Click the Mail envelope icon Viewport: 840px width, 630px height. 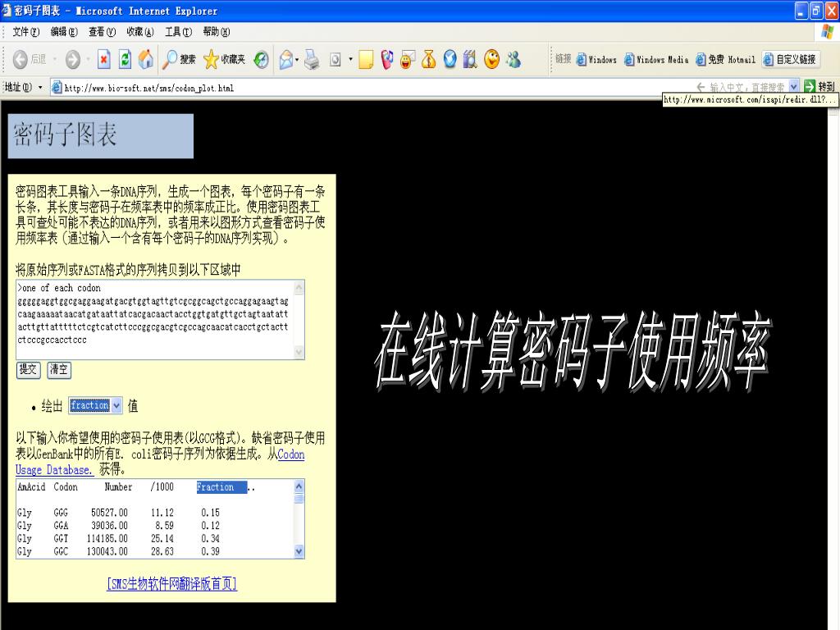[286, 59]
